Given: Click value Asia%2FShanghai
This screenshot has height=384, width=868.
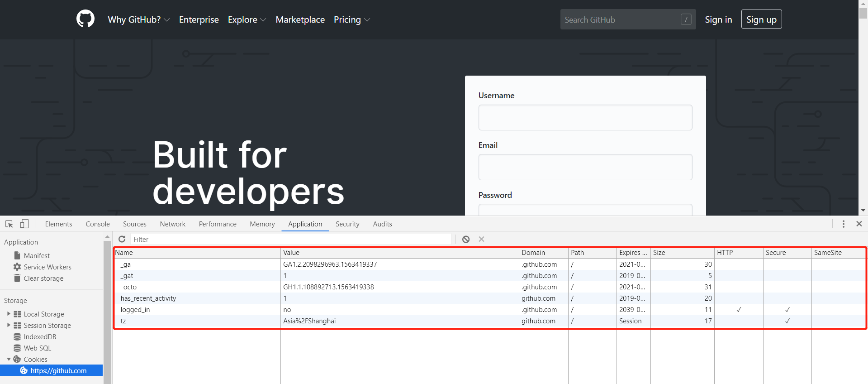Looking at the screenshot, I should pyautogui.click(x=309, y=321).
